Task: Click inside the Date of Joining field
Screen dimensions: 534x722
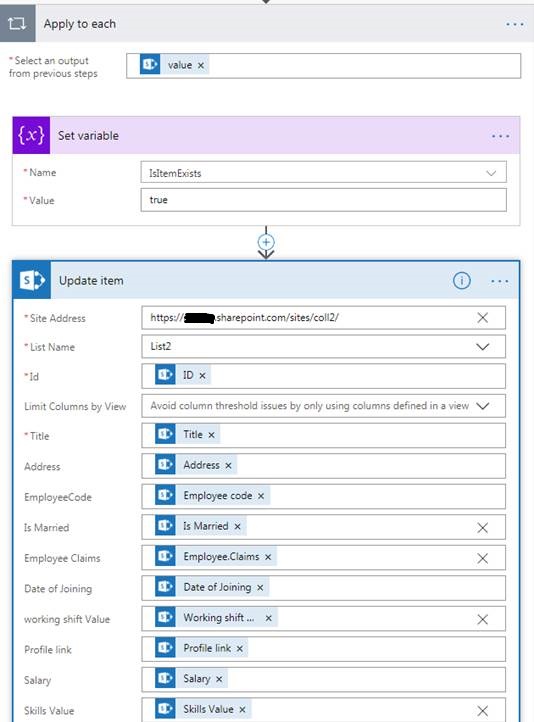Action: point(323,588)
